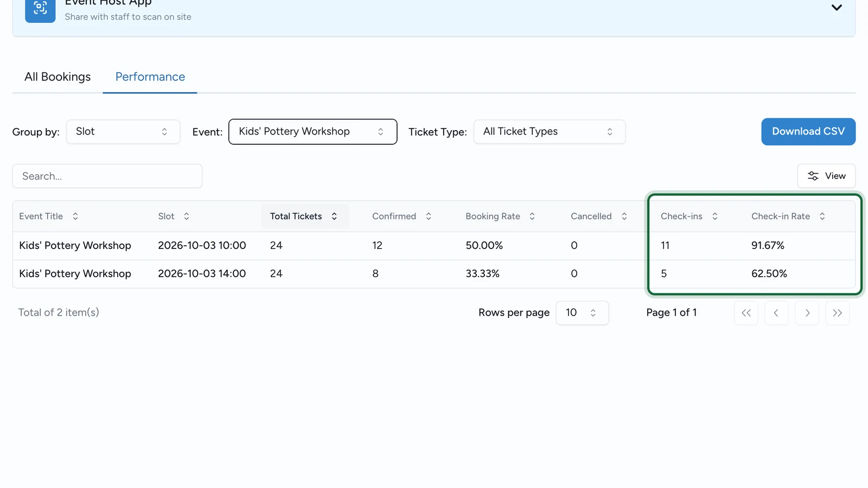
Task: Open the View column options button
Action: [x=826, y=176]
